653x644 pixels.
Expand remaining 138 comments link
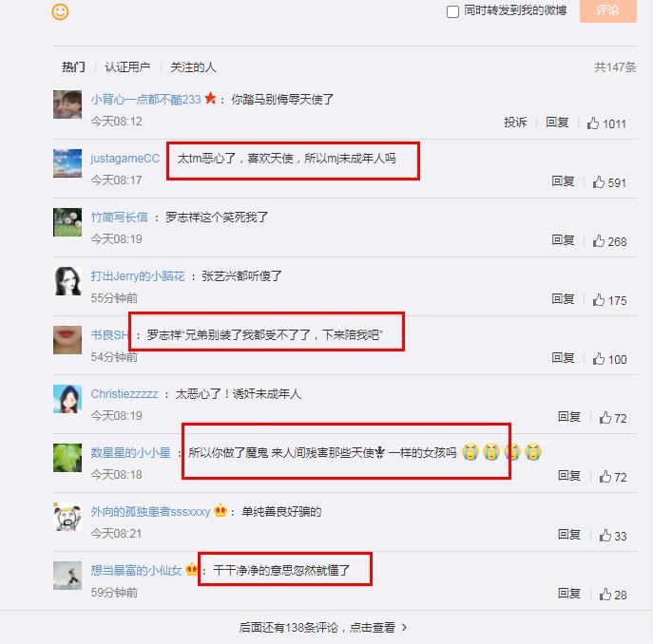323,627
